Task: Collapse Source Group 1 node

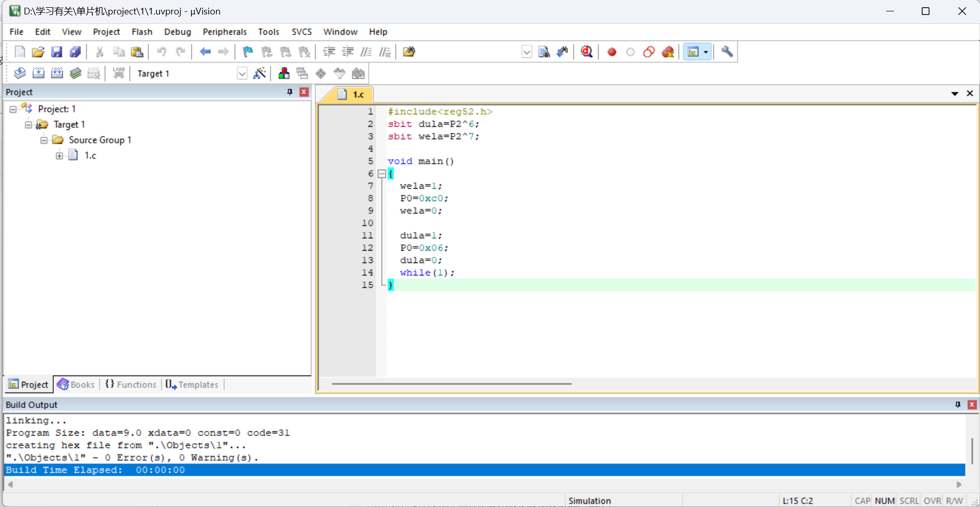Action: pos(44,140)
